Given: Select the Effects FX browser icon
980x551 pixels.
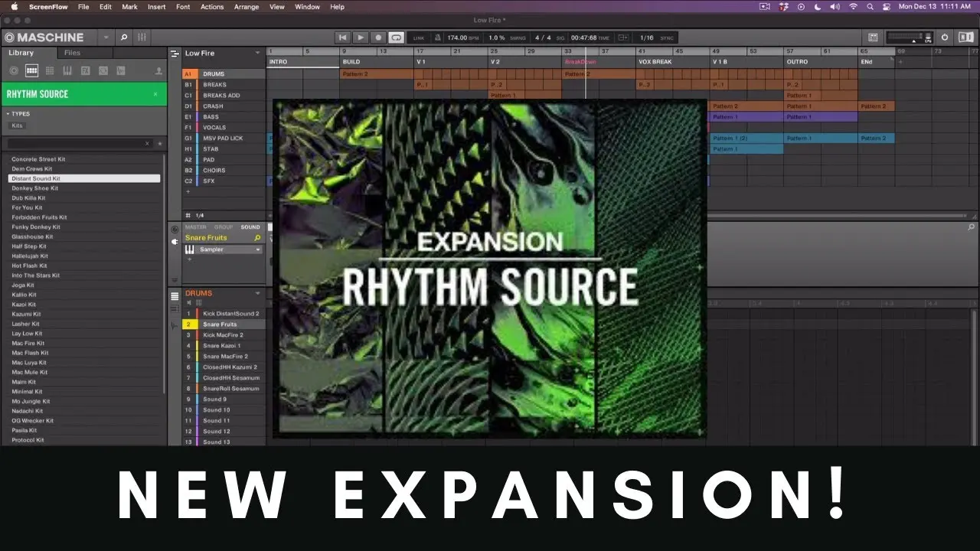Looking at the screenshot, I should pyautogui.click(x=85, y=70).
